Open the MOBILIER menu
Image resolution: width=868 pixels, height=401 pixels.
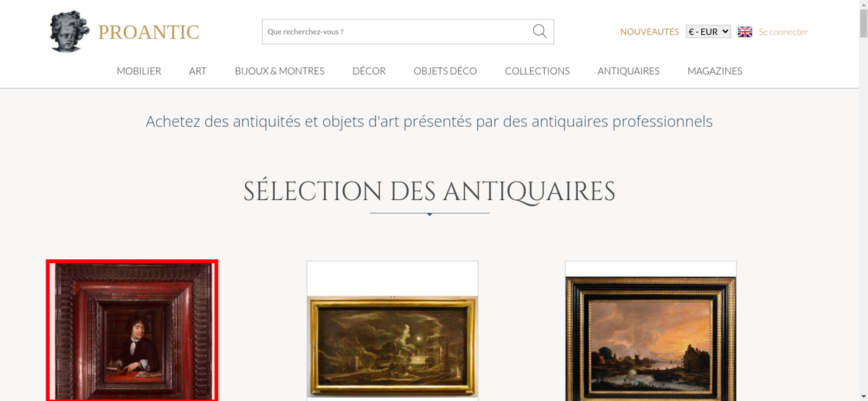pyautogui.click(x=139, y=71)
